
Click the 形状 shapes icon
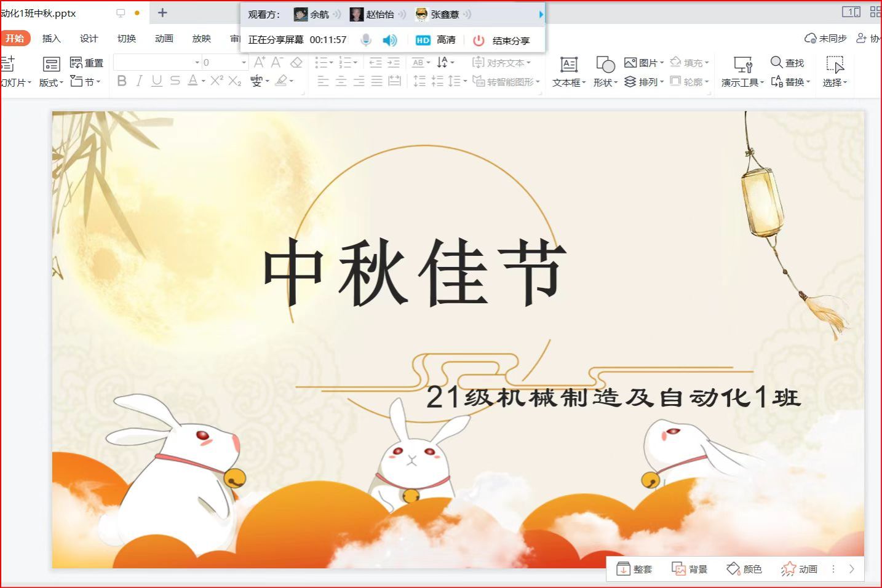pyautogui.click(x=605, y=64)
